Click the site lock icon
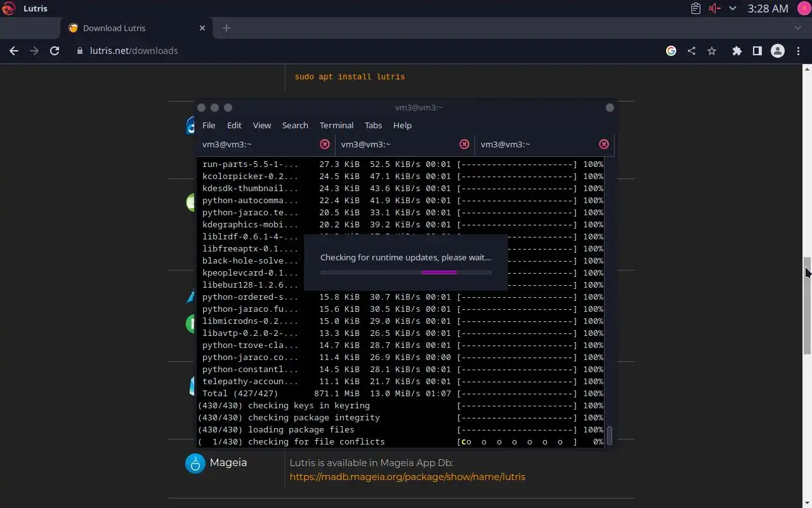The width and height of the screenshot is (812, 508). [80, 51]
